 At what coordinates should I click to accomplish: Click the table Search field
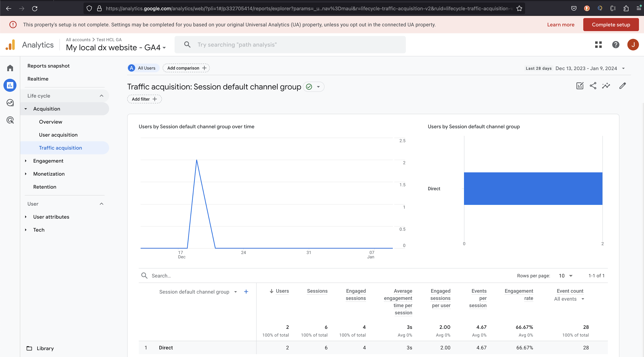pyautogui.click(x=200, y=276)
